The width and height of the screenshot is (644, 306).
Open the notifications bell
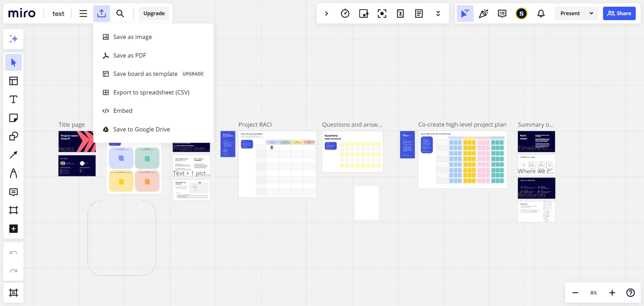541,13
